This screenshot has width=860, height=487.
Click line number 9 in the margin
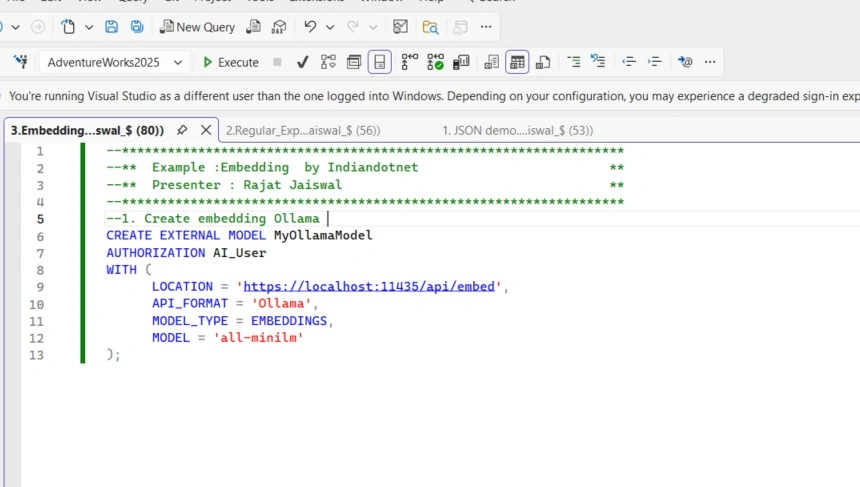click(x=40, y=287)
